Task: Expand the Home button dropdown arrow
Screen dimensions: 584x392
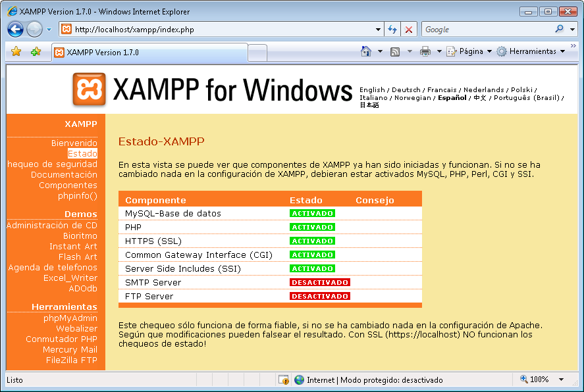Action: (381, 51)
